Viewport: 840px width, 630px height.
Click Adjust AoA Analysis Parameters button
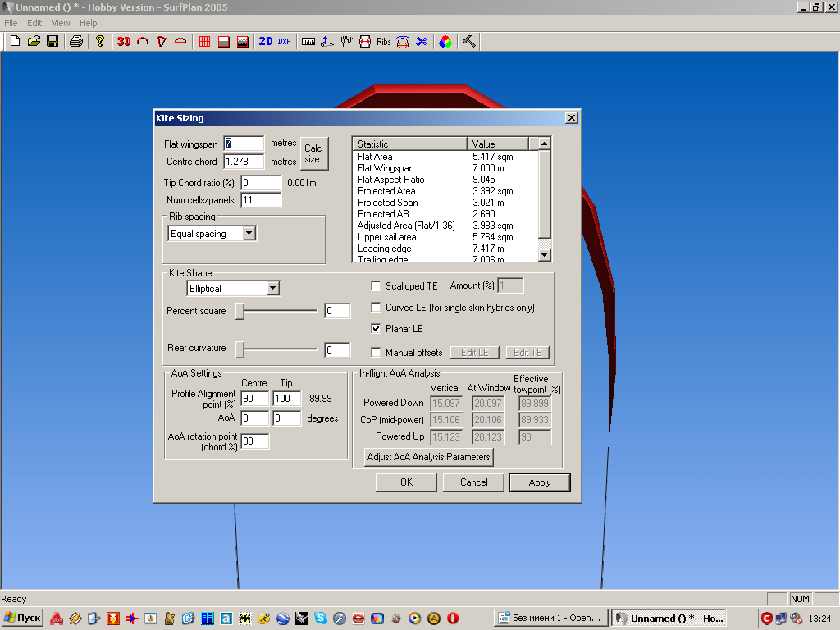428,457
